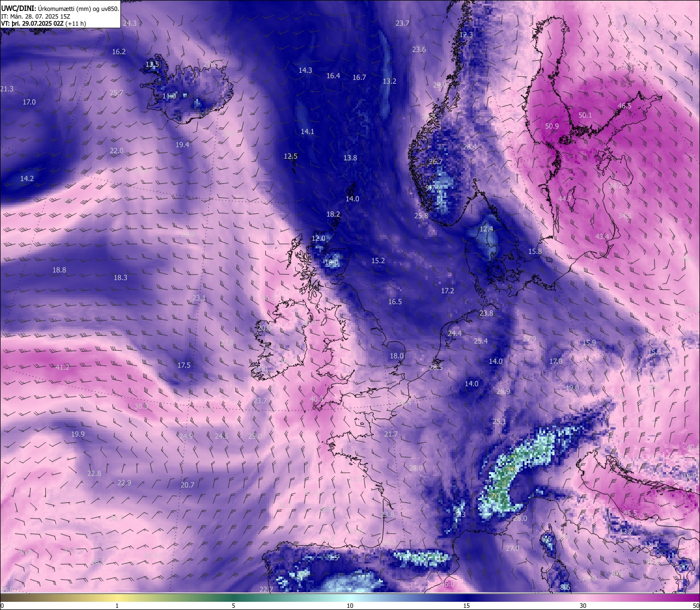Click the 27.9 value over eastern Germany
This screenshot has height=610, width=700.
pos(529,339)
